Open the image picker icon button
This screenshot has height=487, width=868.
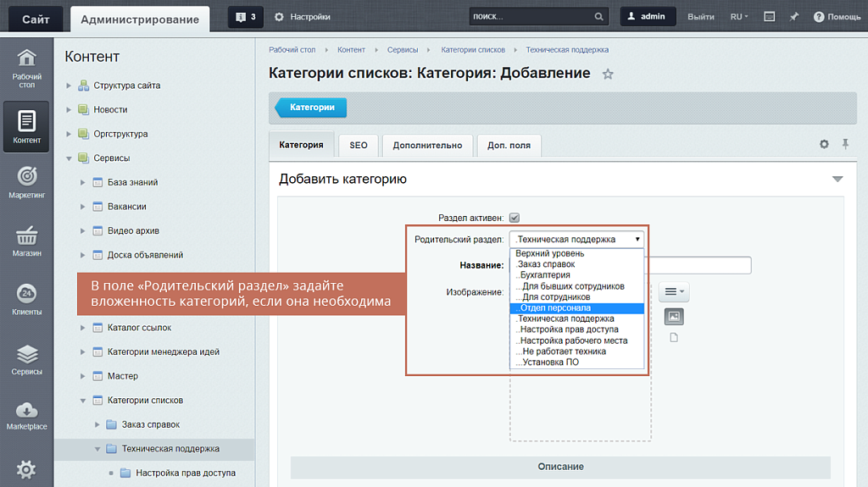click(674, 316)
